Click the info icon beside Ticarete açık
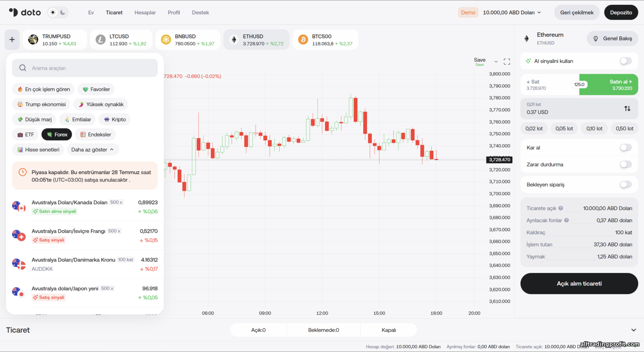 click(x=561, y=208)
